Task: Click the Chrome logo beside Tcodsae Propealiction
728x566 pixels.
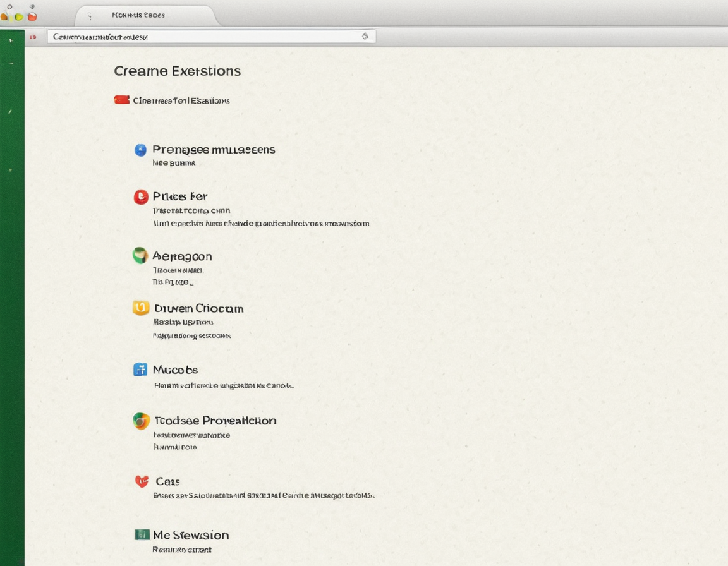Action: [140, 421]
